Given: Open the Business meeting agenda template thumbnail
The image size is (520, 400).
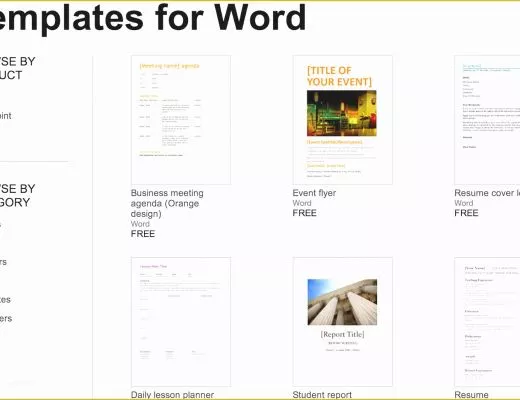Looking at the screenshot, I should [x=181, y=120].
